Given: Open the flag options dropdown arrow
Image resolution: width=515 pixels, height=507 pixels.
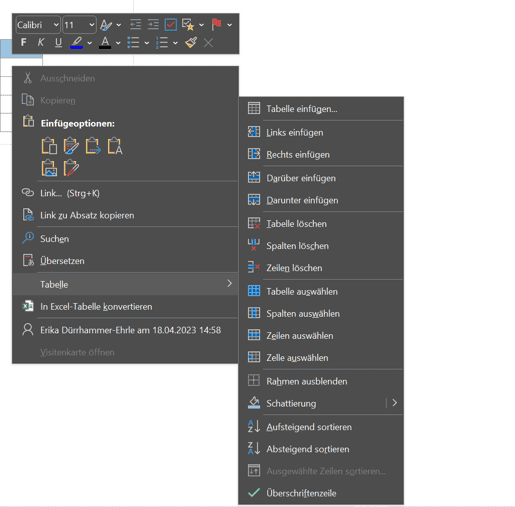Looking at the screenshot, I should 229,25.
